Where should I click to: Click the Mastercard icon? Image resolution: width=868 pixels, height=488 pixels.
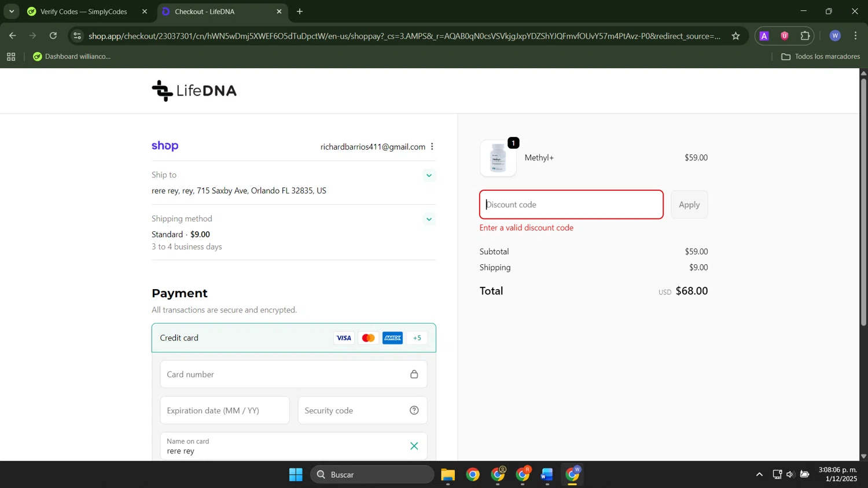pyautogui.click(x=368, y=338)
